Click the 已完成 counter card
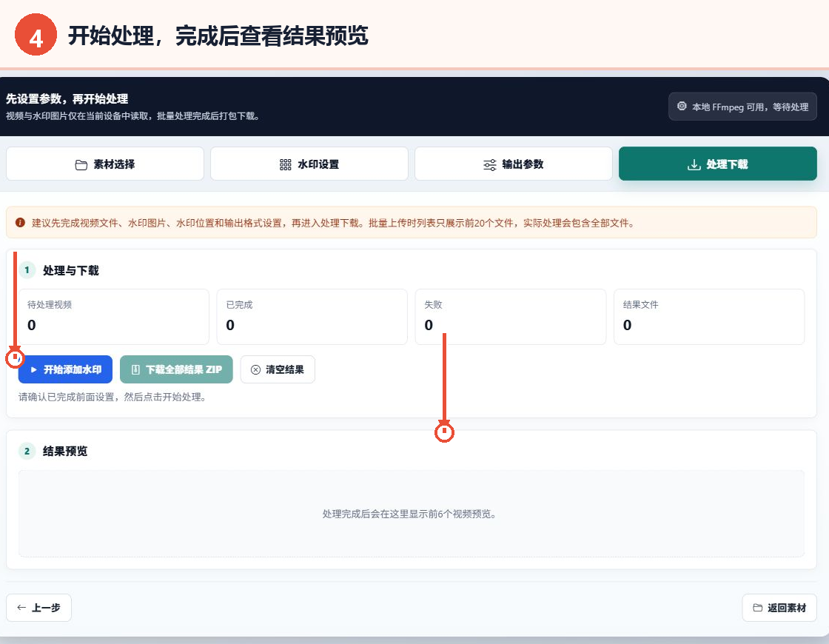This screenshot has height=644, width=829. [312, 317]
